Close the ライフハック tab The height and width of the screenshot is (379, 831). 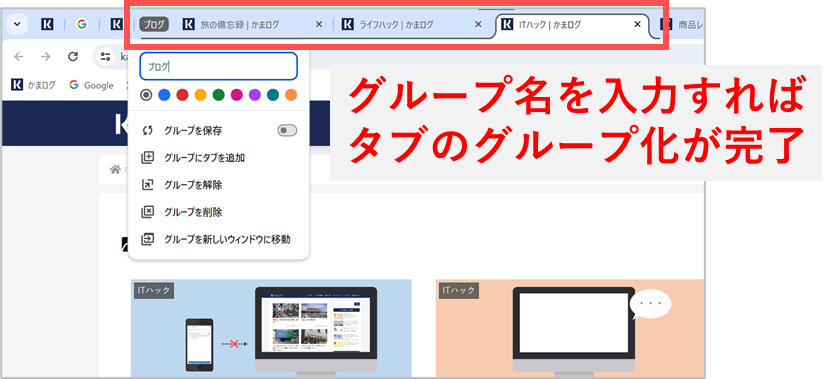[x=478, y=24]
